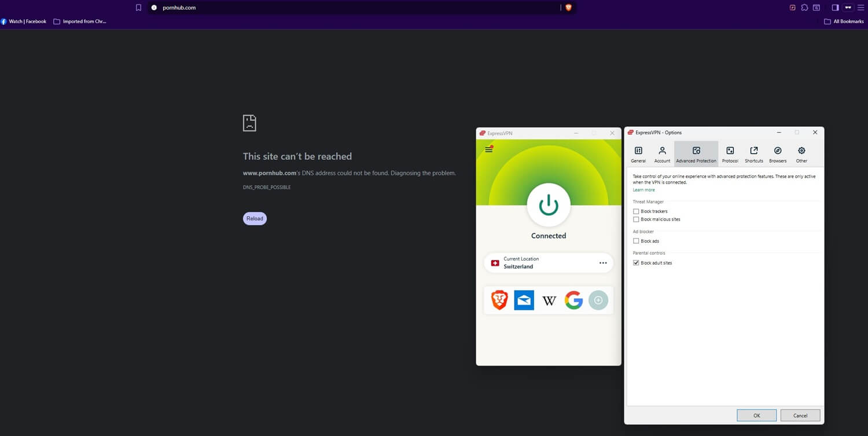The width and height of the screenshot is (868, 436).
Task: Open location options next to Switzerland
Action: pyautogui.click(x=603, y=262)
